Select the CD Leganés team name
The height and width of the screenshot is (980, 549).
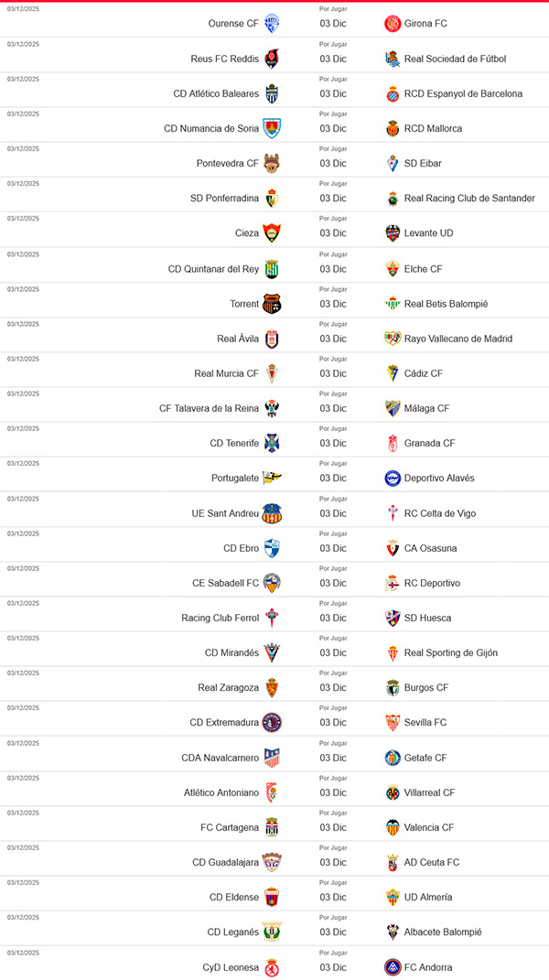click(231, 932)
